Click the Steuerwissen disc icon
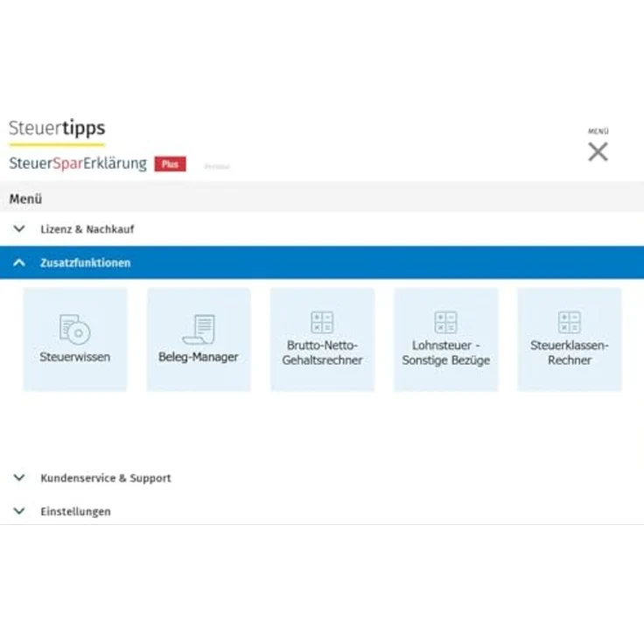 click(x=75, y=329)
